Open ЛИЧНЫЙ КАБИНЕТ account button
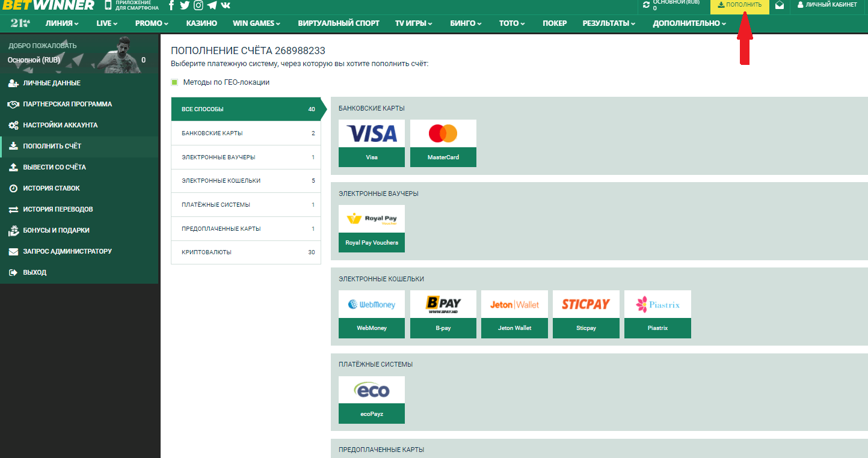 pyautogui.click(x=826, y=5)
